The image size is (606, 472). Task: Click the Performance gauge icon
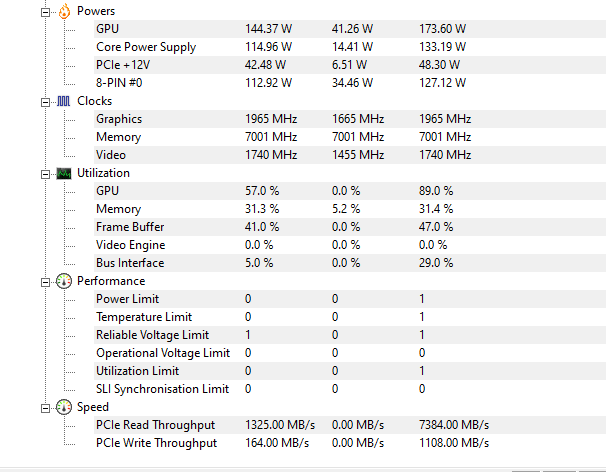coord(64,281)
